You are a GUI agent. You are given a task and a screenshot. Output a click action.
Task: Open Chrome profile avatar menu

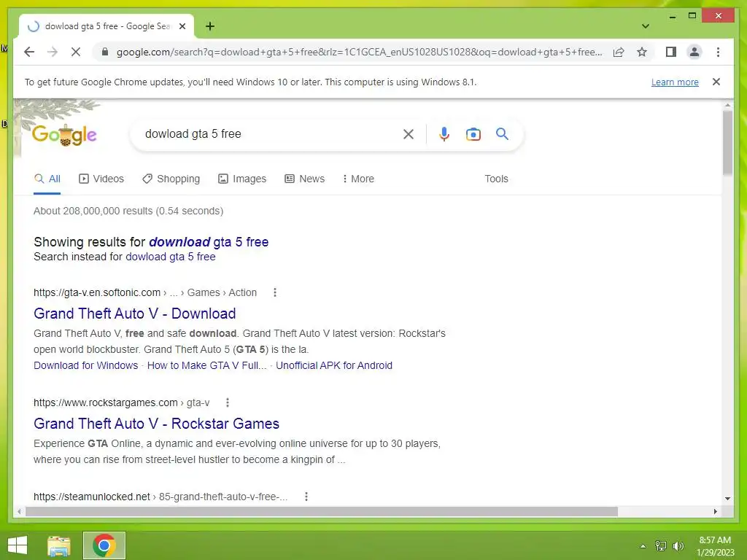coord(694,52)
